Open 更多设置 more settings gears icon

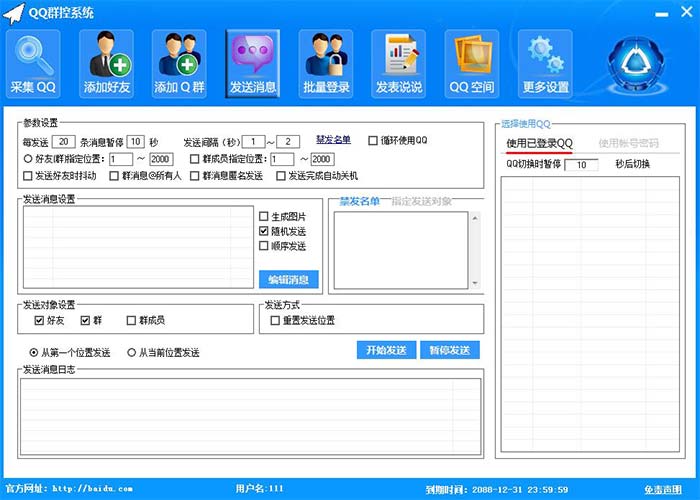tap(545, 64)
